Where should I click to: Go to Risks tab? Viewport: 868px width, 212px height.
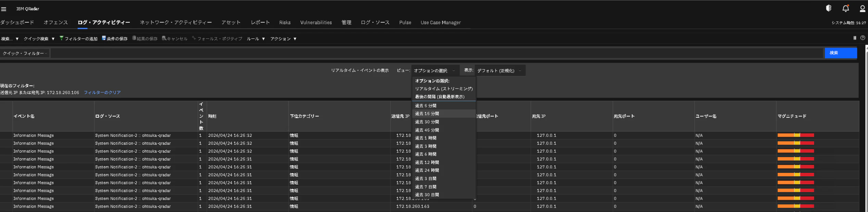(x=285, y=23)
